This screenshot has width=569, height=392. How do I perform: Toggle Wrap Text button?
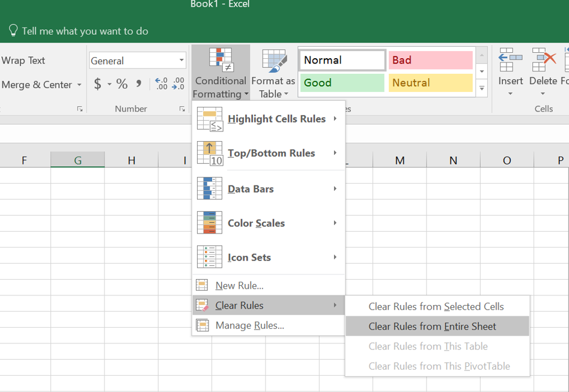click(x=23, y=60)
